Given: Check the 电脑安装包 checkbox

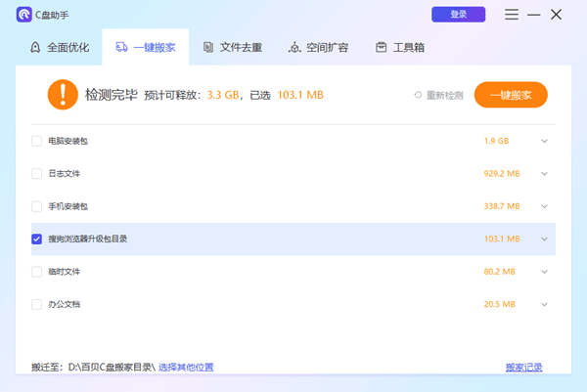Looking at the screenshot, I should click(x=37, y=141).
